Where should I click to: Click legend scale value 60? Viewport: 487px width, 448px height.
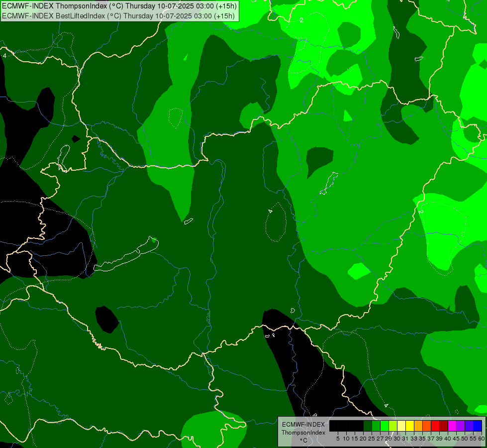(482, 439)
